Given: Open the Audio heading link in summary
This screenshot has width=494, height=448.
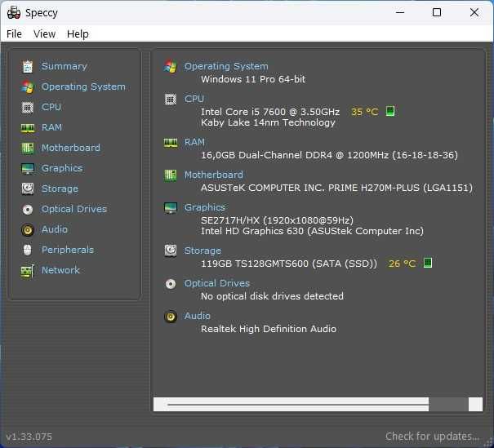Looking at the screenshot, I should tap(198, 316).
